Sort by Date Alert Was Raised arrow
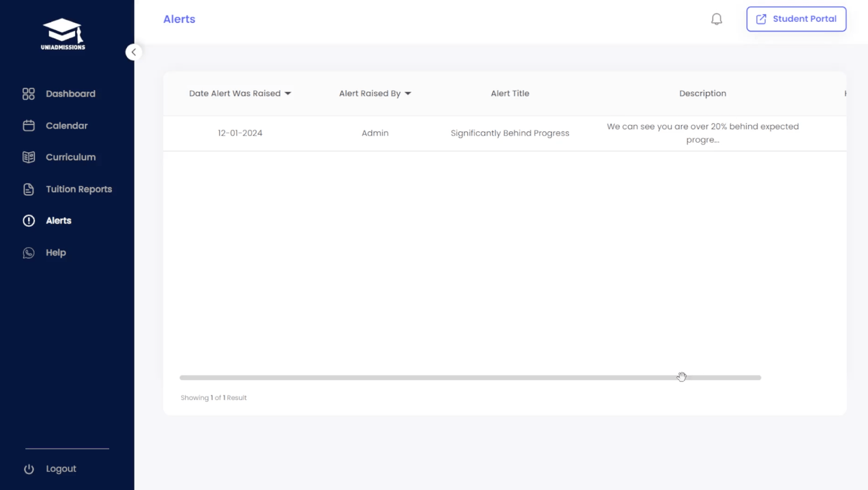Screen dimensions: 868x490 click(288, 94)
